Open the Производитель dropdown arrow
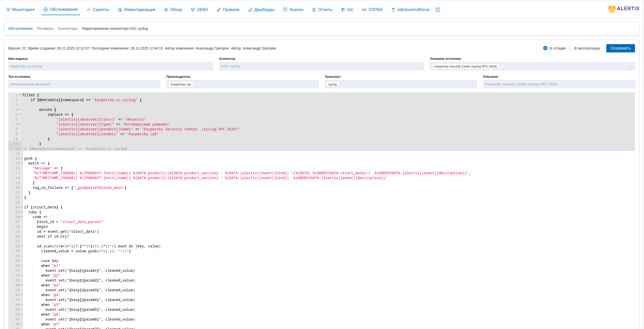Viewport: 644px width, 329px height. pos(314,84)
